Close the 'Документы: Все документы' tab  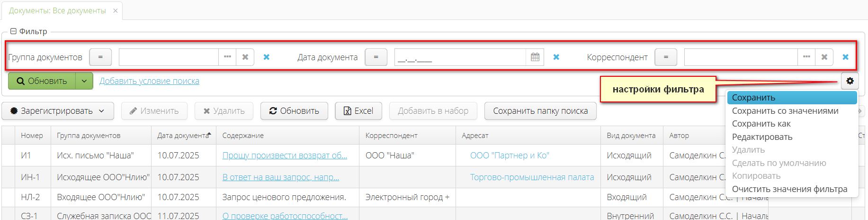pos(115,10)
